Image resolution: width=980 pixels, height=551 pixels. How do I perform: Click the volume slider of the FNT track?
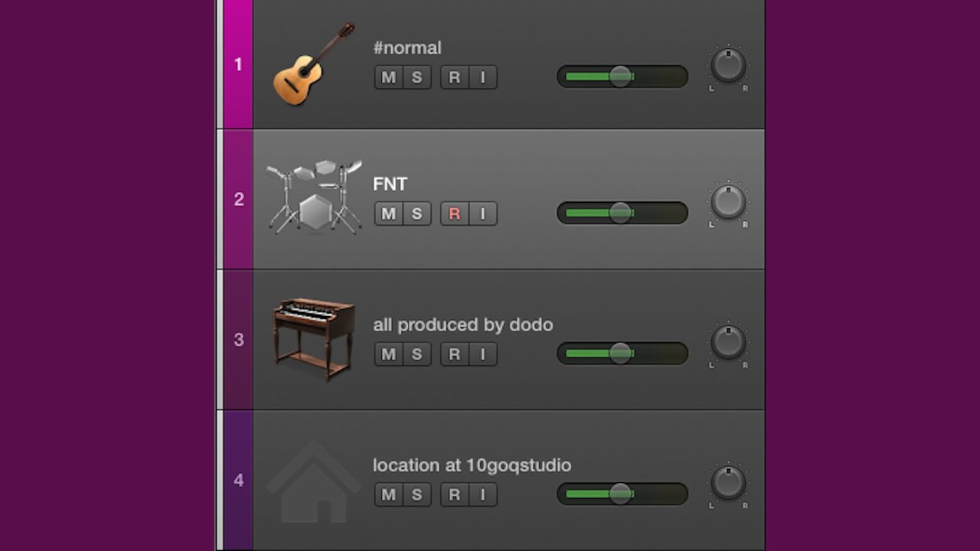click(x=620, y=213)
